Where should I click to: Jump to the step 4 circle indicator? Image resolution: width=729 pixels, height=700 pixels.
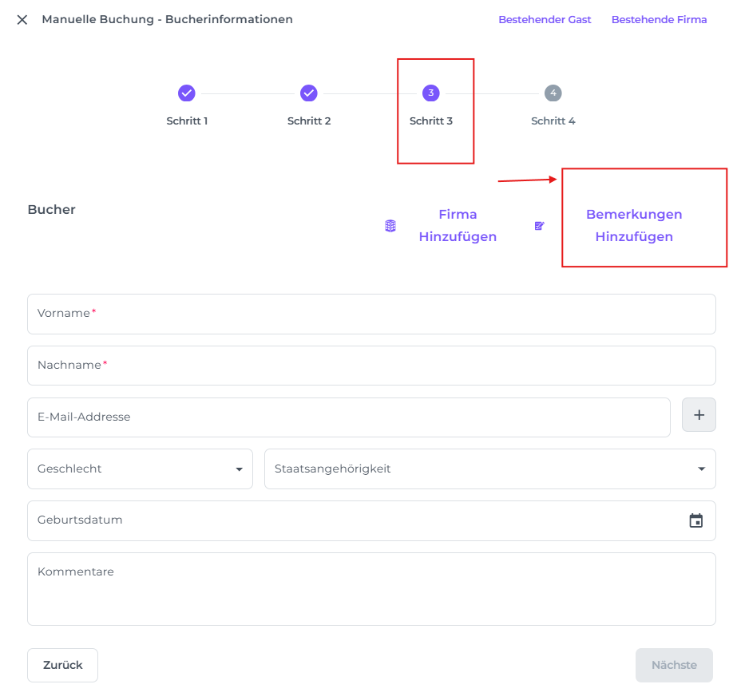coord(553,93)
